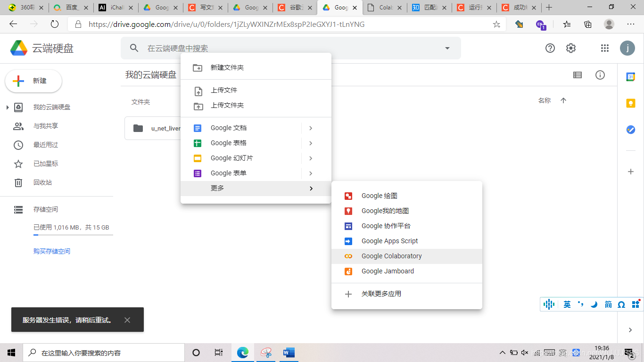Select Google我的地图 in submenu

[x=407, y=211]
